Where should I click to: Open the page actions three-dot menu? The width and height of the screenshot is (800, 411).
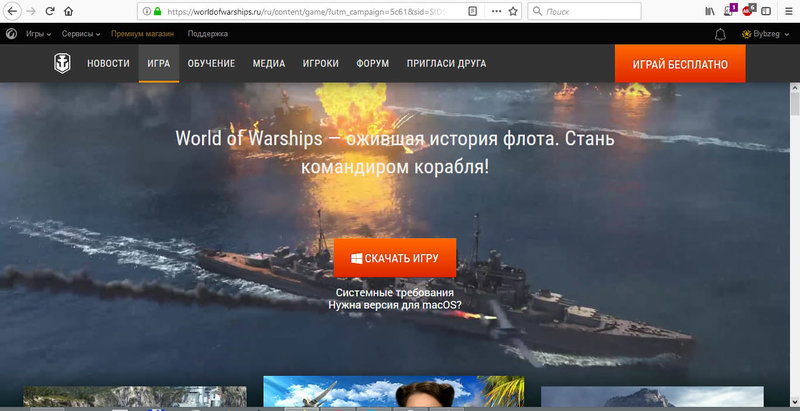coord(496,11)
